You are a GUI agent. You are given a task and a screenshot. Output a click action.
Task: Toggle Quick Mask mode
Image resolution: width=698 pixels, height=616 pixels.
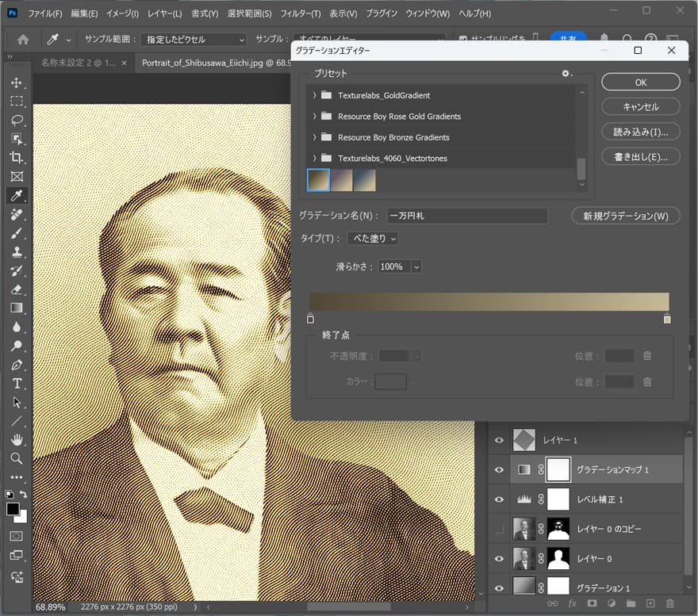pyautogui.click(x=17, y=536)
